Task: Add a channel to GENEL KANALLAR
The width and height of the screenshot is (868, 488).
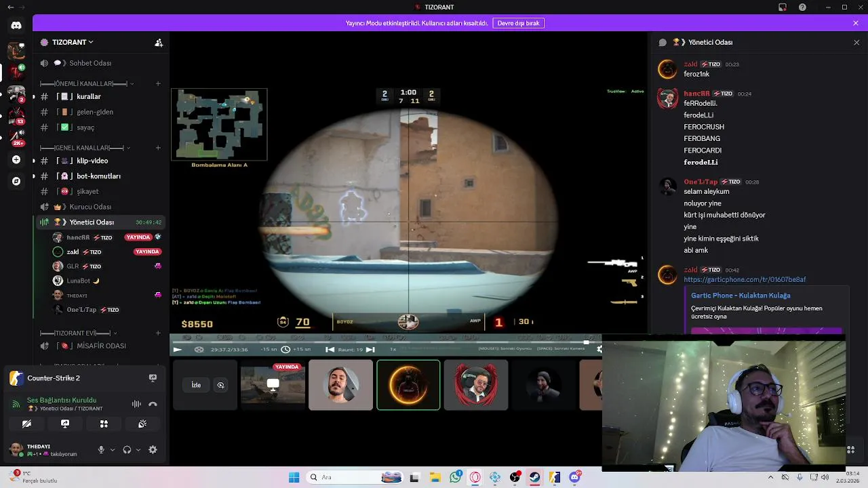Action: pos(158,148)
